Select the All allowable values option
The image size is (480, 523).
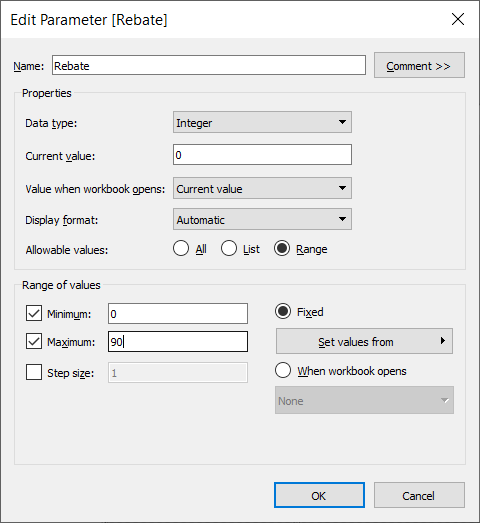point(181,248)
